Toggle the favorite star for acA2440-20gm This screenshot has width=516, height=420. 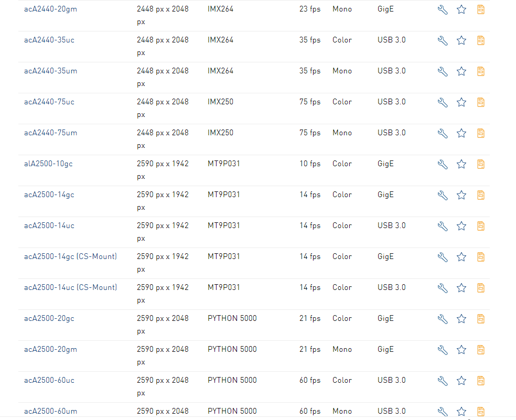(461, 9)
